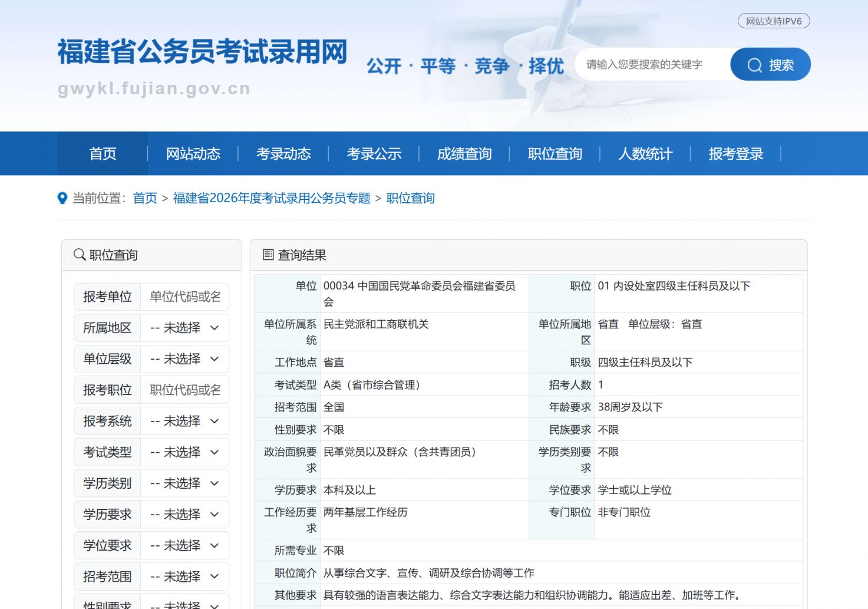Click the location pin icon beside 当前位置
This screenshot has width=868, height=609.
pos(62,198)
